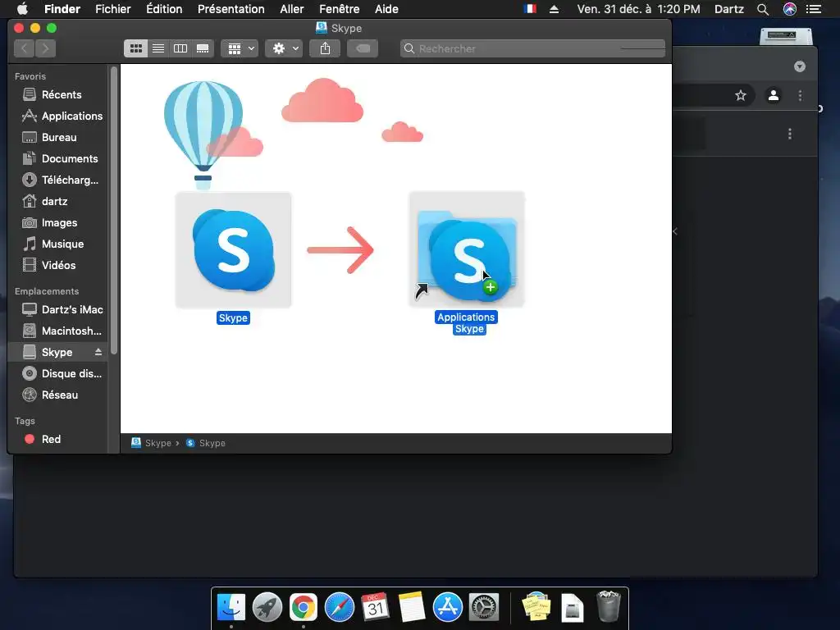The width and height of the screenshot is (840, 630).
Task: Open Calendar from the Dock
Action: (x=376, y=608)
